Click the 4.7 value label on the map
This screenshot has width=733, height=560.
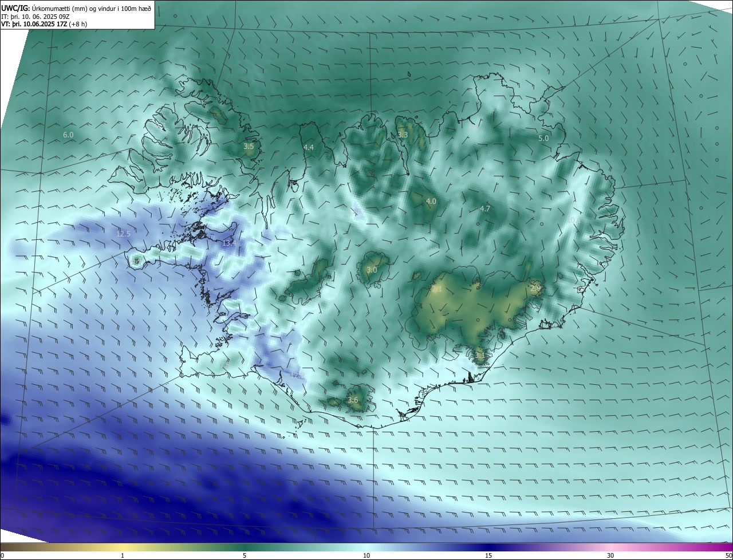pyautogui.click(x=485, y=209)
